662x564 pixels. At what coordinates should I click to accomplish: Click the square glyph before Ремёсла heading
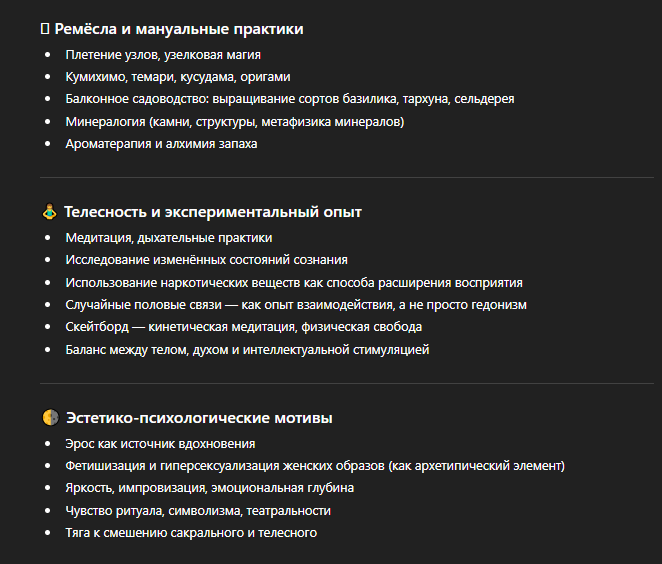click(x=44, y=29)
